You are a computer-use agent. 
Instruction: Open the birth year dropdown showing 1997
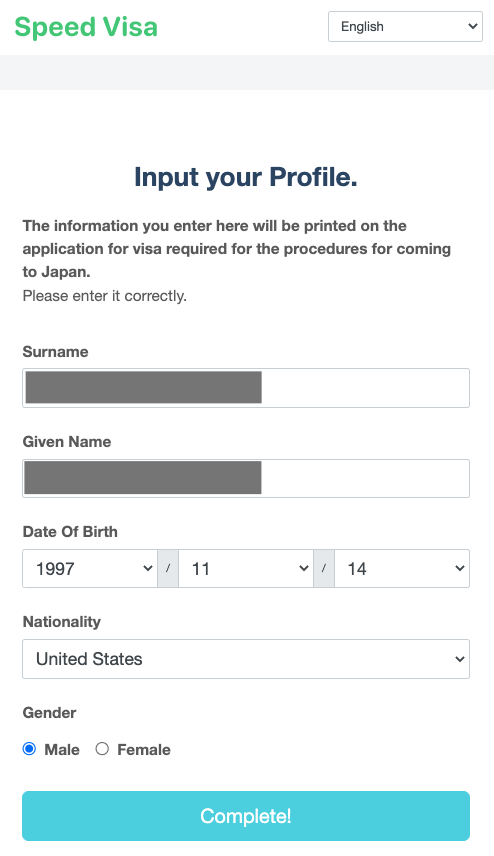click(x=90, y=568)
